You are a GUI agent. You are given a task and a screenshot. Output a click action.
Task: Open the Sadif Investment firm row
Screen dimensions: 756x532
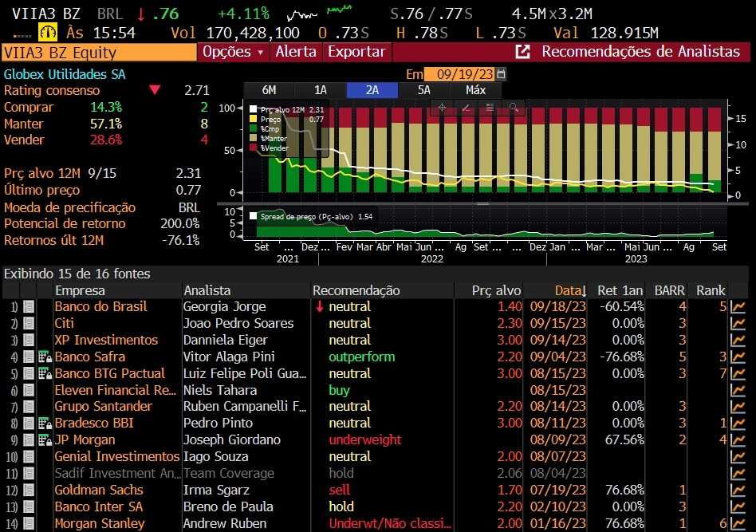[x=118, y=474]
